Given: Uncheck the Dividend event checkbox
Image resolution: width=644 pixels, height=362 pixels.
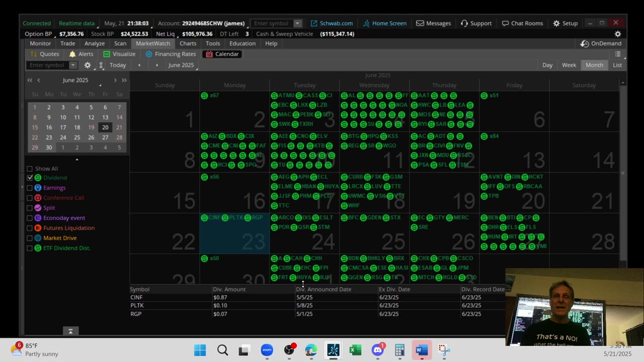Looking at the screenshot, I should (x=30, y=178).
